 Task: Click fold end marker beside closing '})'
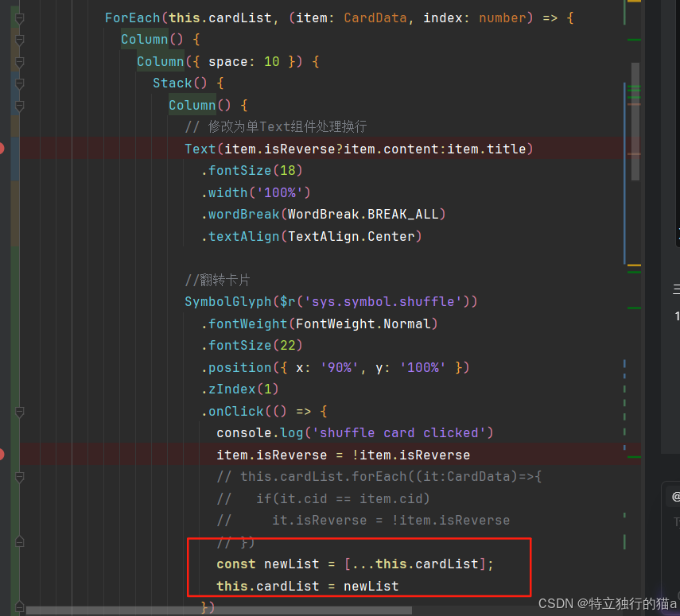coord(20,606)
